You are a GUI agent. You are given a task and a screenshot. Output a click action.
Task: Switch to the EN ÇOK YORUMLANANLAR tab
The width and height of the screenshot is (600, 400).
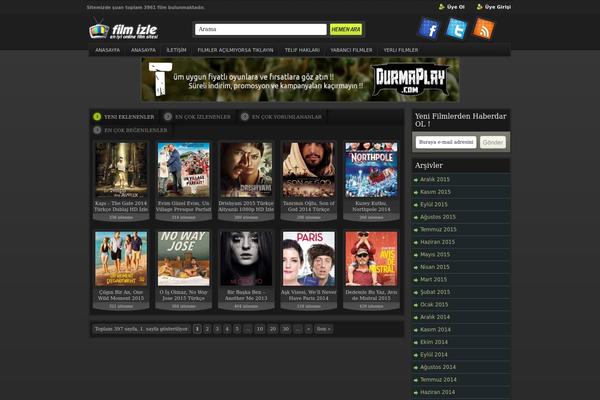pyautogui.click(x=282, y=117)
